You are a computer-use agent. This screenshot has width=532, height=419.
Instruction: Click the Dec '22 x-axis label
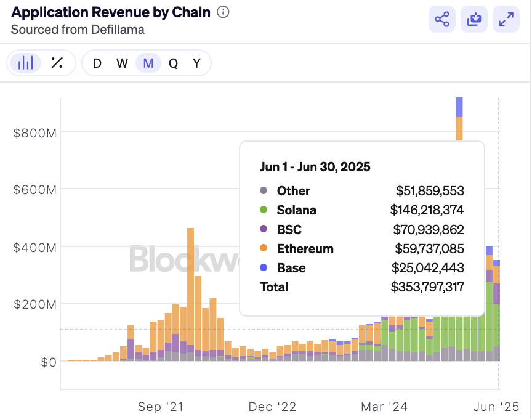coord(272,407)
